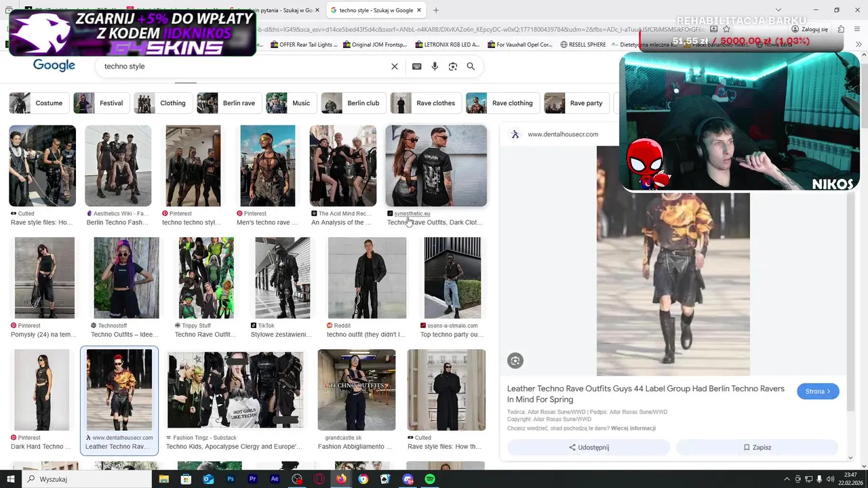Open www.dentalhousecr.com source link in preview
This screenshot has width=868, height=488.
tap(563, 134)
